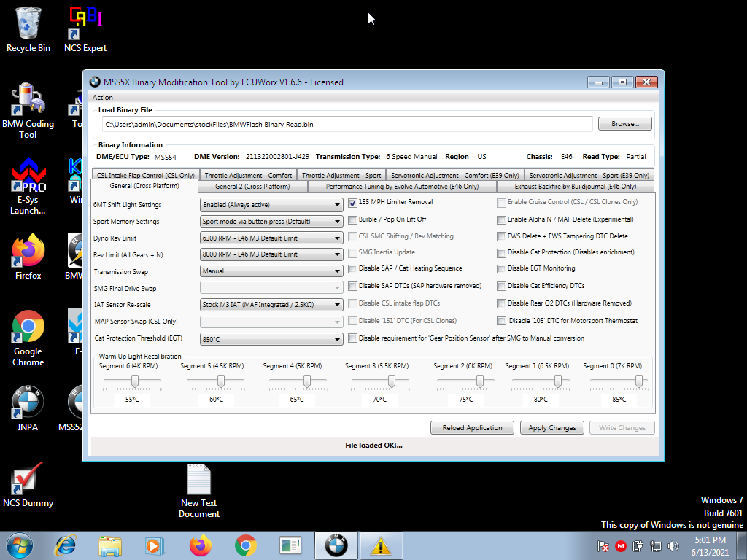The height and width of the screenshot is (560, 747).
Task: Open the Action menu
Action: pos(103,97)
